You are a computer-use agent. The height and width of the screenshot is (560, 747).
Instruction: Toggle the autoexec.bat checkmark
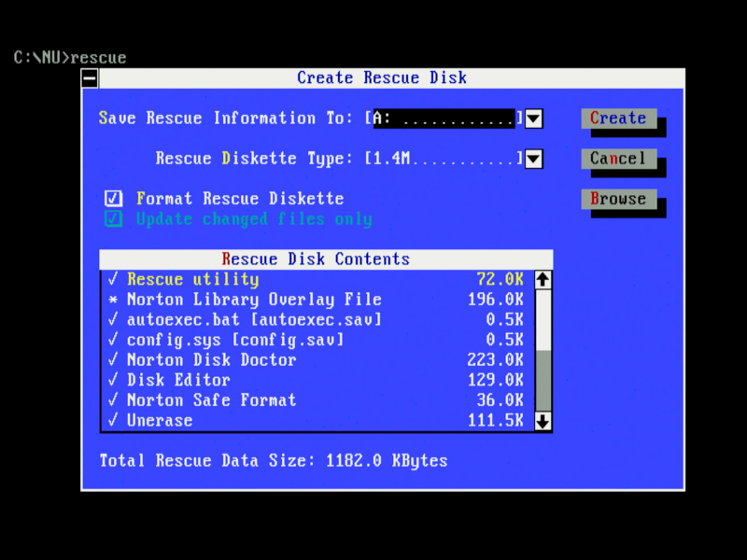(113, 319)
